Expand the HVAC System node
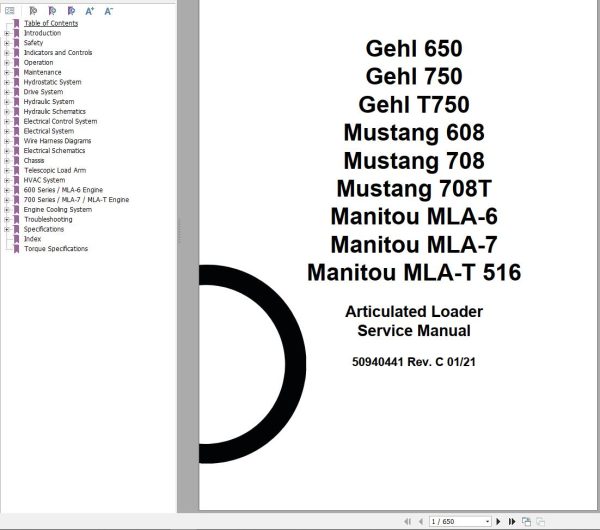 click(x=7, y=180)
